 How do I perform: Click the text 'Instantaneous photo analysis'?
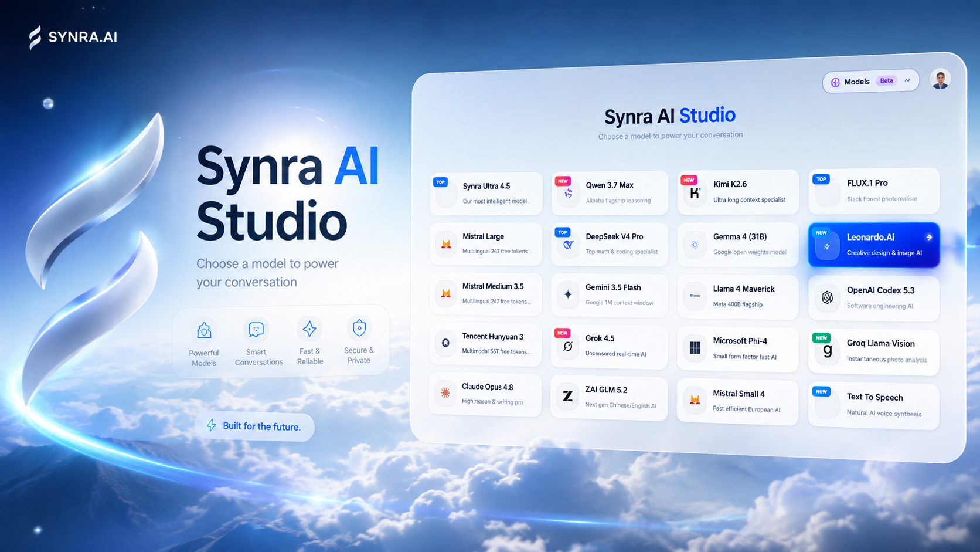[x=887, y=359]
